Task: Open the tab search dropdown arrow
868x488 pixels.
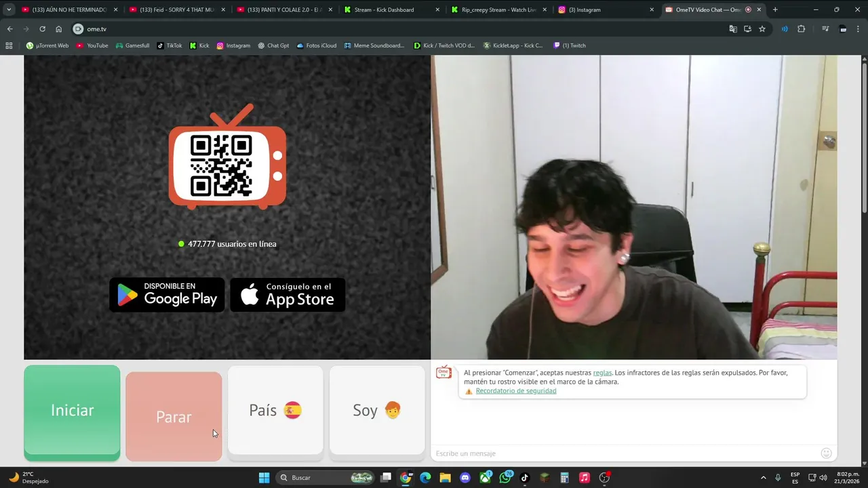Action: (9, 9)
